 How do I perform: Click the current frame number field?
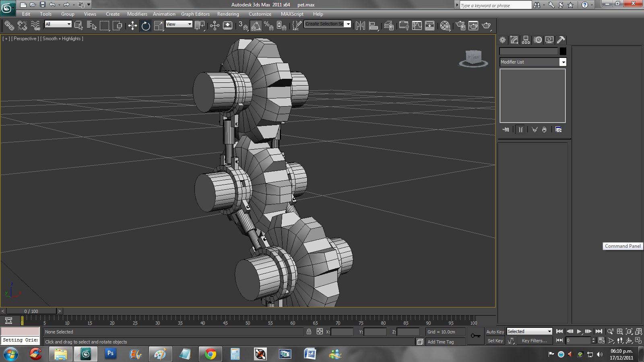pos(578,341)
